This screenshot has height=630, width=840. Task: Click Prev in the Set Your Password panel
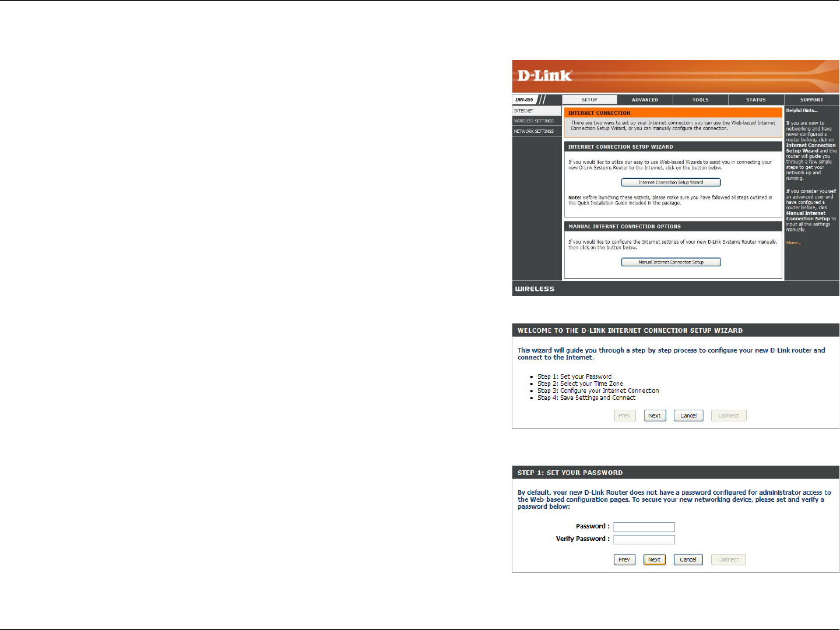[x=624, y=559]
